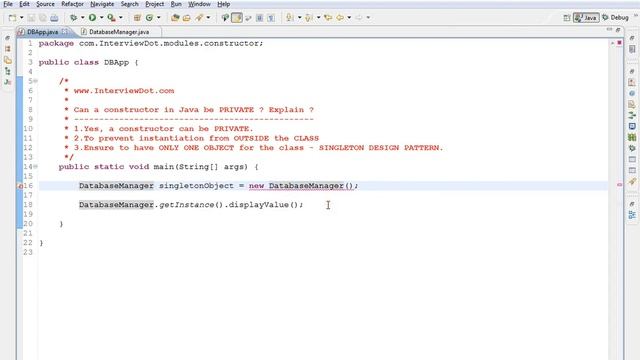Expand the Next Annotation dropdown arrow
Image resolution: width=640 pixels, height=360 pixels.
pos(299,18)
